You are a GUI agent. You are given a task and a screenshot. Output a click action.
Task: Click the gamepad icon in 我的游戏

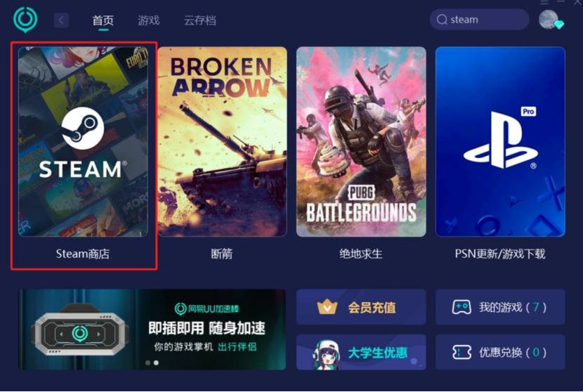[461, 307]
